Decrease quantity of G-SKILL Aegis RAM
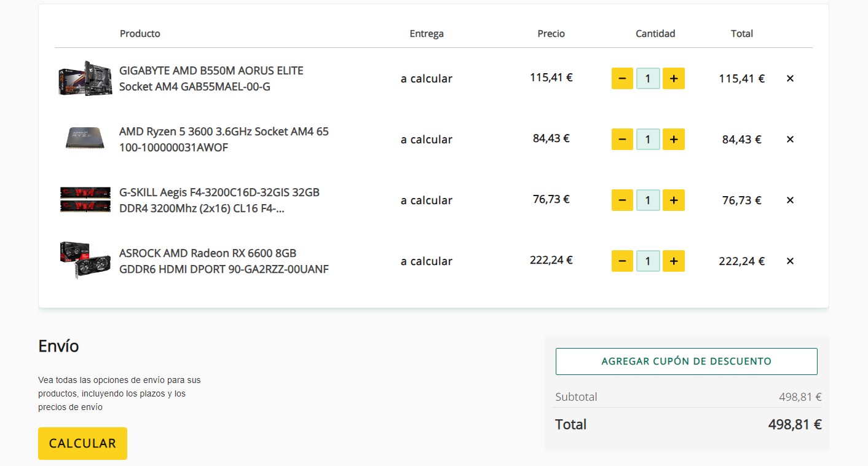The width and height of the screenshot is (868, 466). coord(622,200)
